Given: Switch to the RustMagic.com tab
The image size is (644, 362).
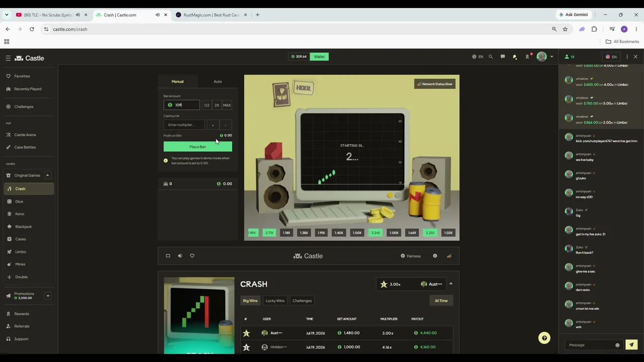Looking at the screenshot, I should [x=211, y=15].
